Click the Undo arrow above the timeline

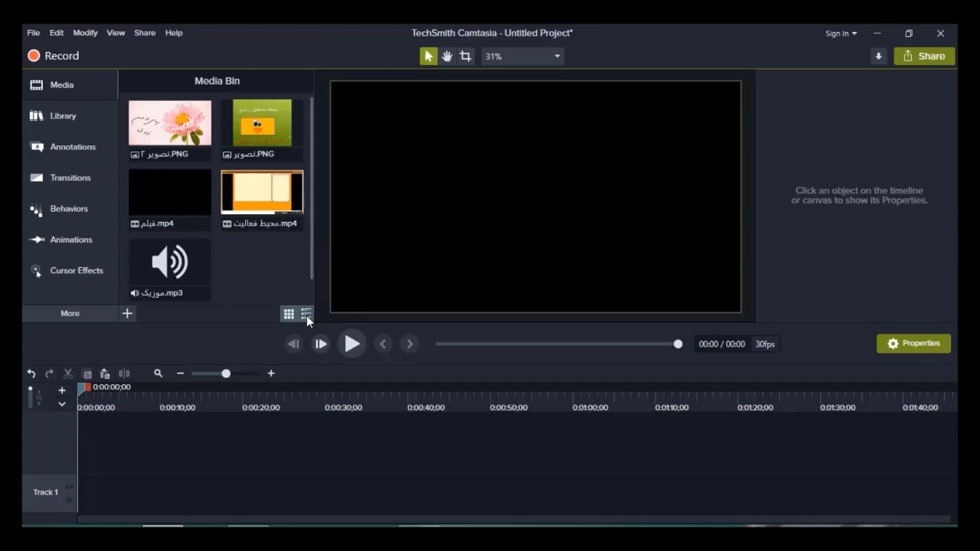[x=31, y=373]
